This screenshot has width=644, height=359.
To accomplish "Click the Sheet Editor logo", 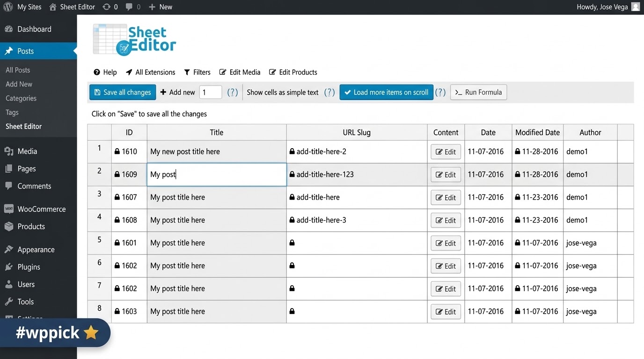I will pos(134,40).
